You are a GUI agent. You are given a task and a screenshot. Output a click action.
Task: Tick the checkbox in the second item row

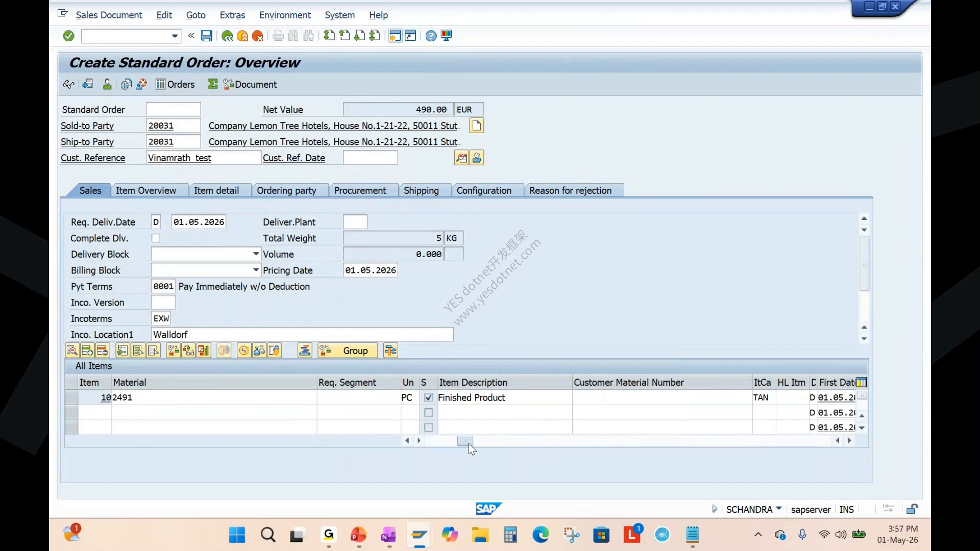[428, 412]
